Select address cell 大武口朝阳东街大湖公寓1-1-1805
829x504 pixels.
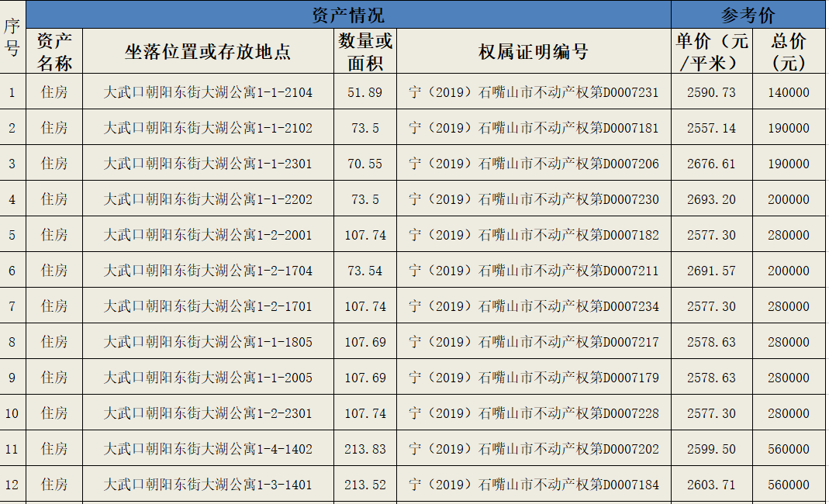point(208,342)
